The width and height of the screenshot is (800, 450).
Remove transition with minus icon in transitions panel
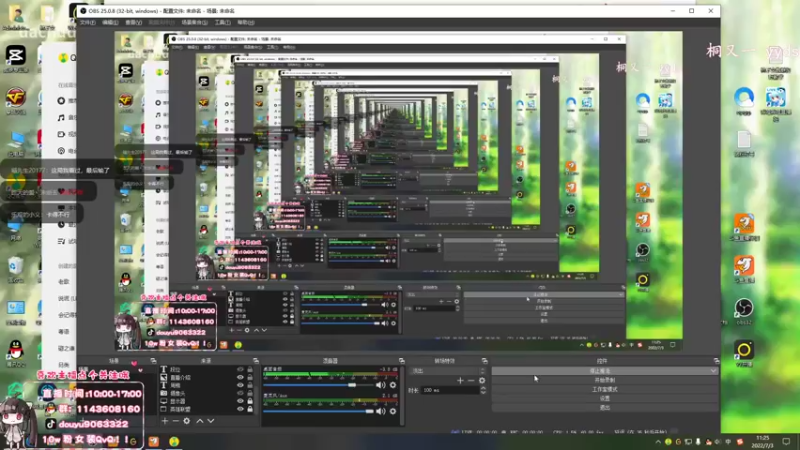pos(471,381)
